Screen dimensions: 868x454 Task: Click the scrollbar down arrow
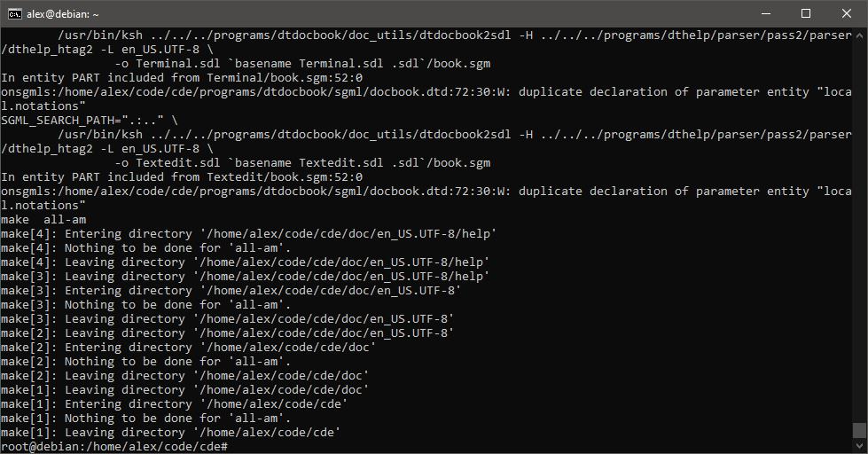point(859,446)
